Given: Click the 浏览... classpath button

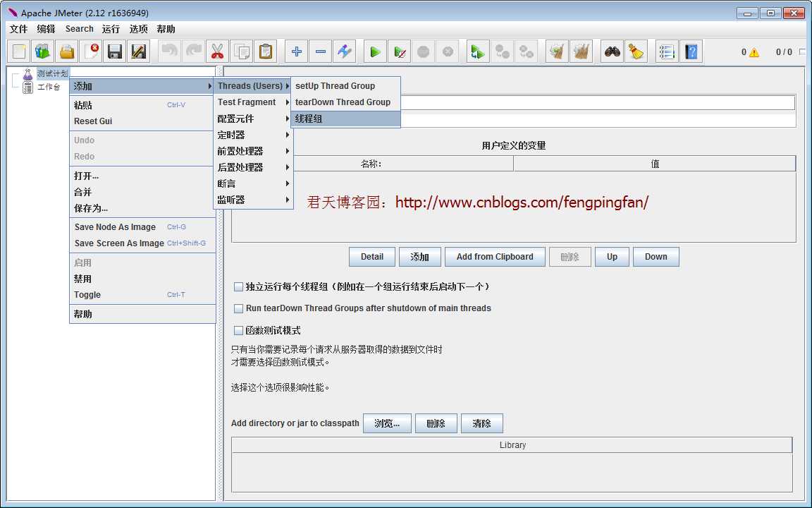Looking at the screenshot, I should point(387,423).
